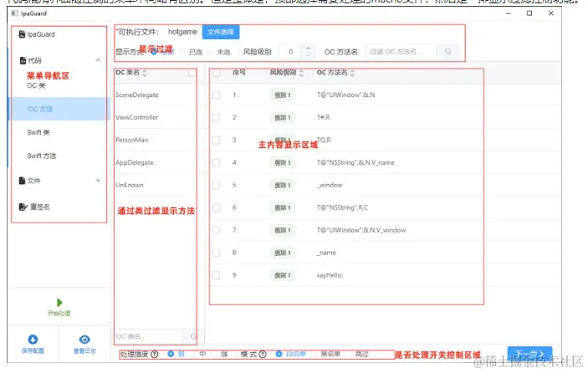Select 强 processing strength
Viewport: 588px width, 373px height.
click(214, 354)
